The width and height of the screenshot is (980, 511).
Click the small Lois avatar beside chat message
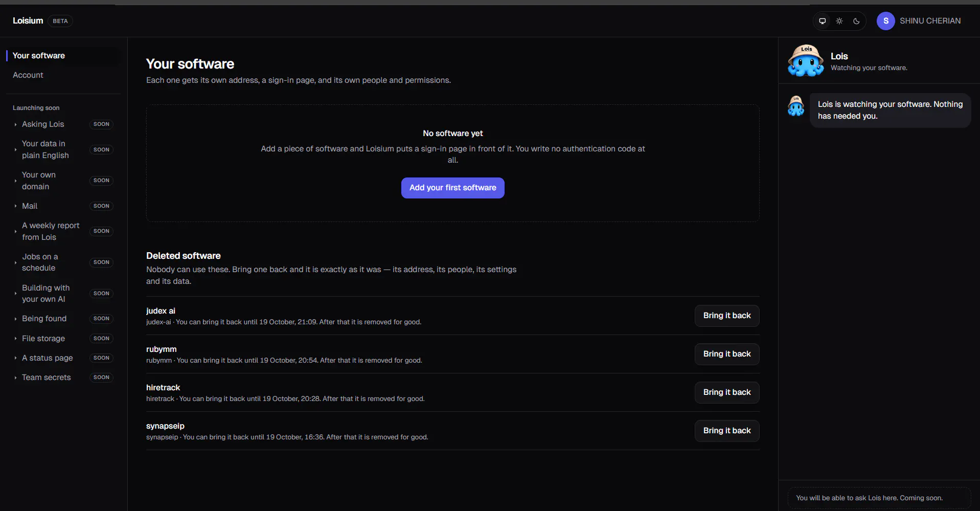coord(796,106)
